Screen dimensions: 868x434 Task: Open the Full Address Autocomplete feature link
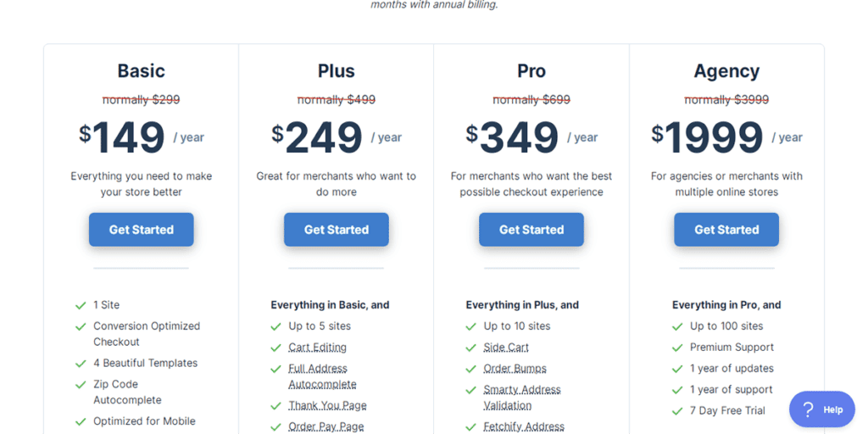[x=321, y=376]
